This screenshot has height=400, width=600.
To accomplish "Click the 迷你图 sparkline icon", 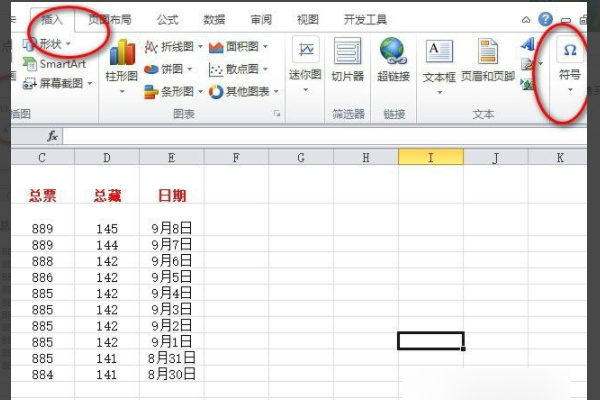I will [x=305, y=50].
